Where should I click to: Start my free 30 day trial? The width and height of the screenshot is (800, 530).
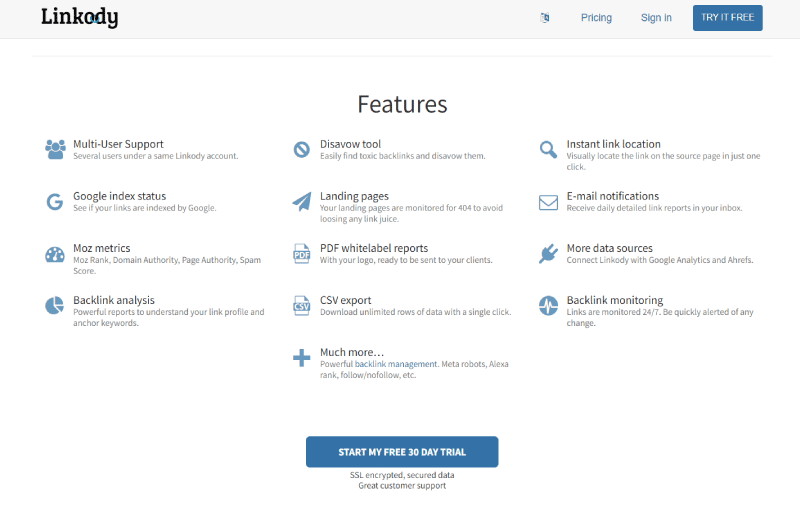[x=402, y=452]
